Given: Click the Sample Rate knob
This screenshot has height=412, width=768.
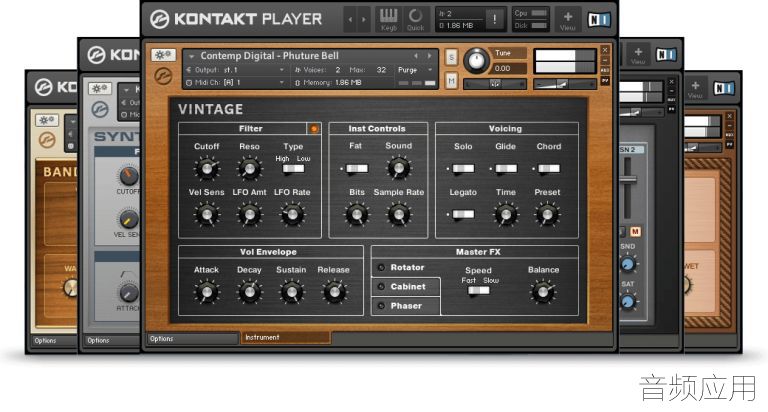Looking at the screenshot, I should click(399, 215).
